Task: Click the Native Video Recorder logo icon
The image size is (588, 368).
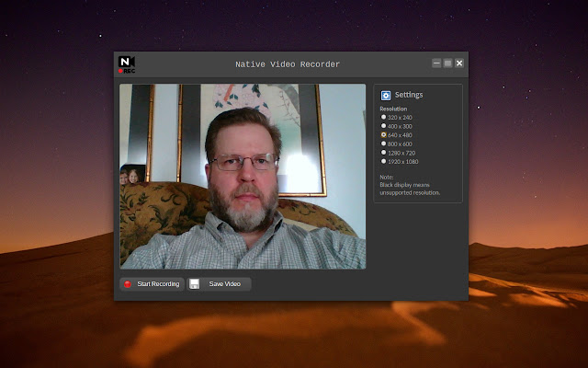Action: click(x=127, y=63)
